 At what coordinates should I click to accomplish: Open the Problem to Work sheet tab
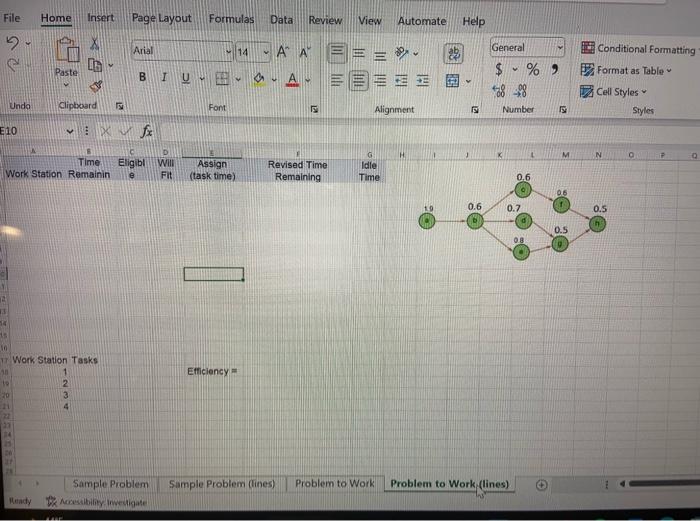(335, 483)
